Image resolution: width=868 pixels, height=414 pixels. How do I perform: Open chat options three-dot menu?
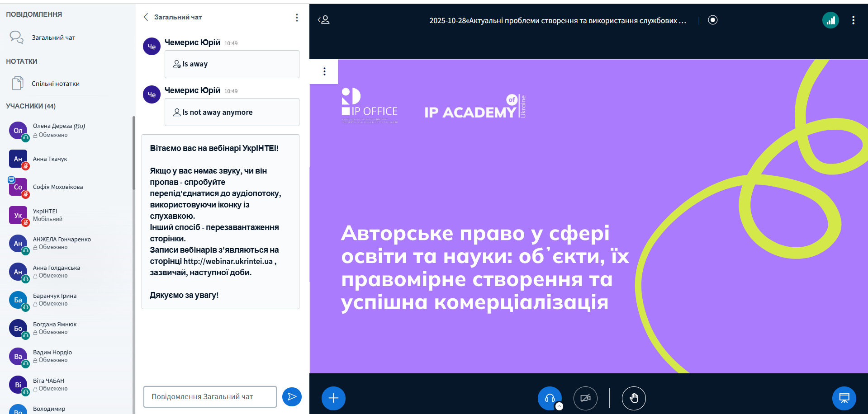coord(297,18)
